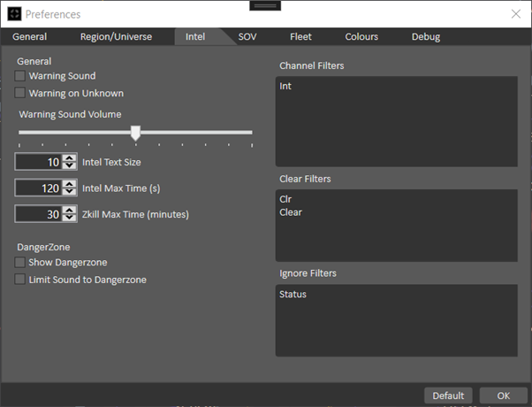Screen dimensions: 532x407
Task: Increase Intel Text Size with up arrow
Action: point(69,158)
